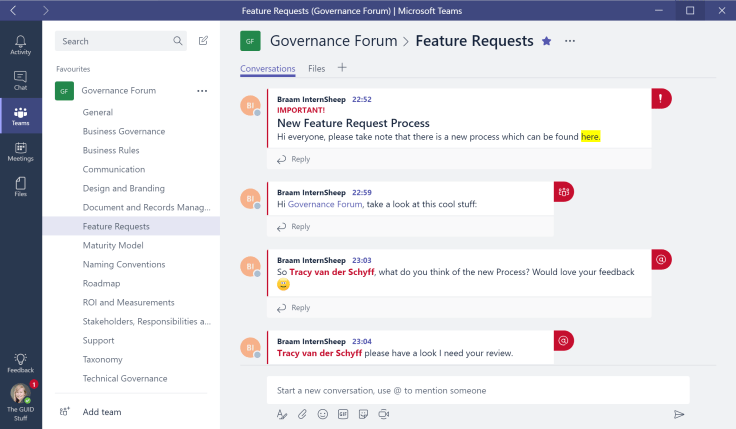
Task: Click the new conversation message box
Action: 478,390
